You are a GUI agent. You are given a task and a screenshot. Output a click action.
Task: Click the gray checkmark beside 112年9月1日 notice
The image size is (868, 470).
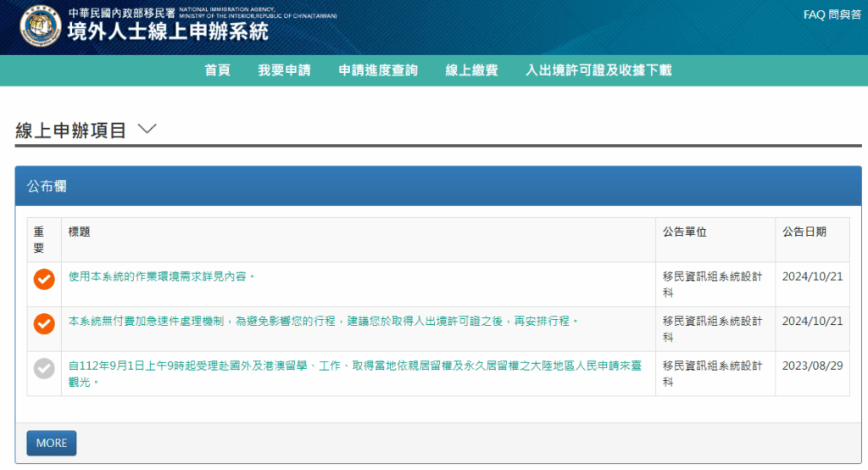coord(43,368)
